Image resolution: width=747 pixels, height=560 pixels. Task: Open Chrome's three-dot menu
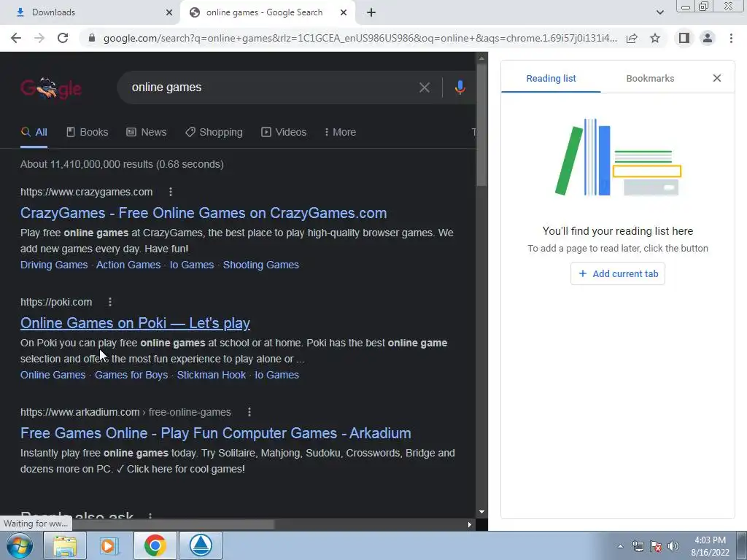(x=731, y=38)
